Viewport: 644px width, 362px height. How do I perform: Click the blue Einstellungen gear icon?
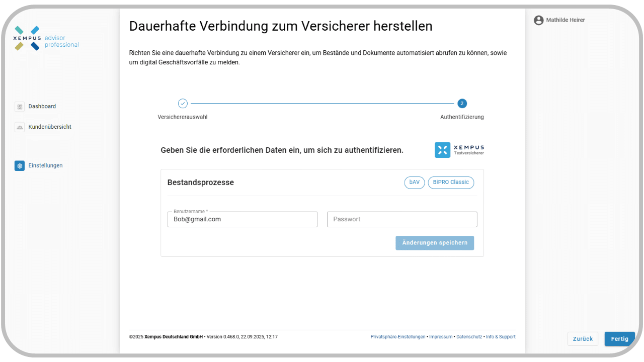pos(20,166)
